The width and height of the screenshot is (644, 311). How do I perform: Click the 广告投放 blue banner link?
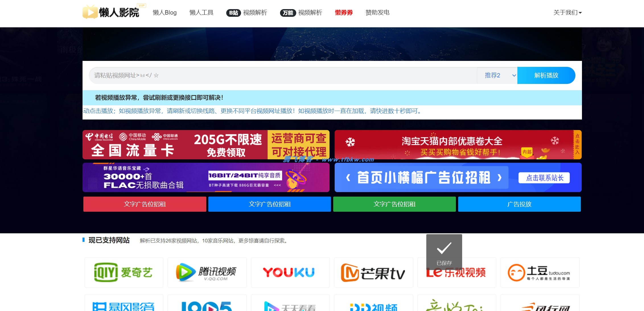(x=519, y=204)
